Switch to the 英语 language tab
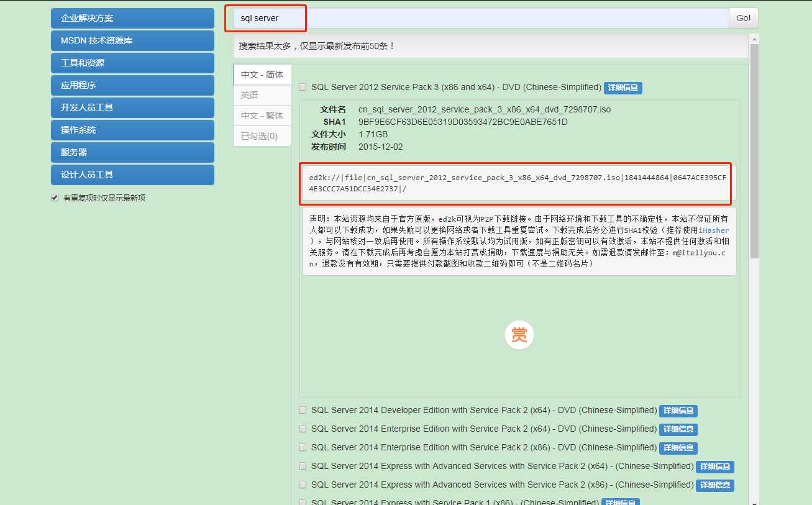 click(x=262, y=95)
